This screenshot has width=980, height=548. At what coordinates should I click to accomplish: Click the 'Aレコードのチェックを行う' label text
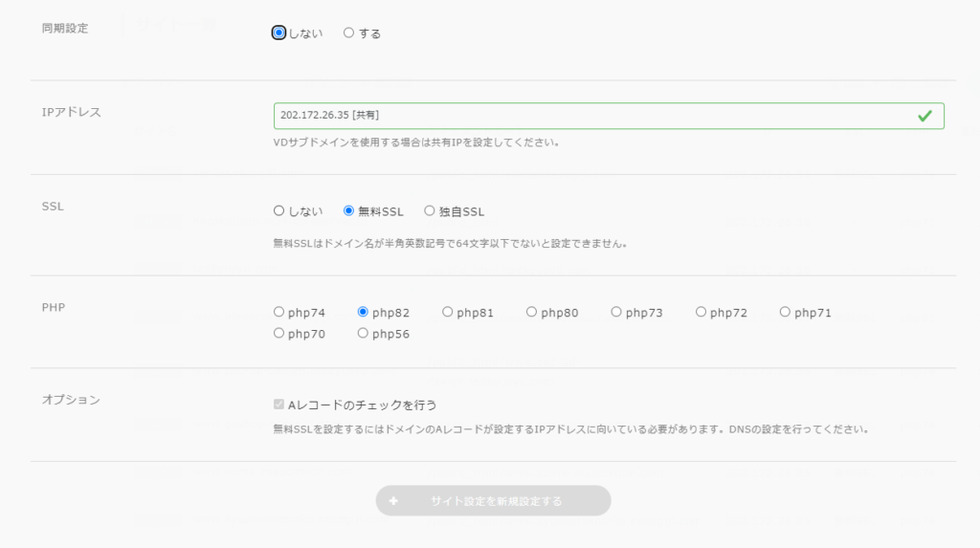362,405
